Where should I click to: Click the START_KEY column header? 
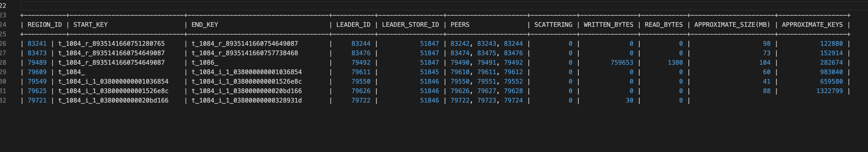(90, 24)
